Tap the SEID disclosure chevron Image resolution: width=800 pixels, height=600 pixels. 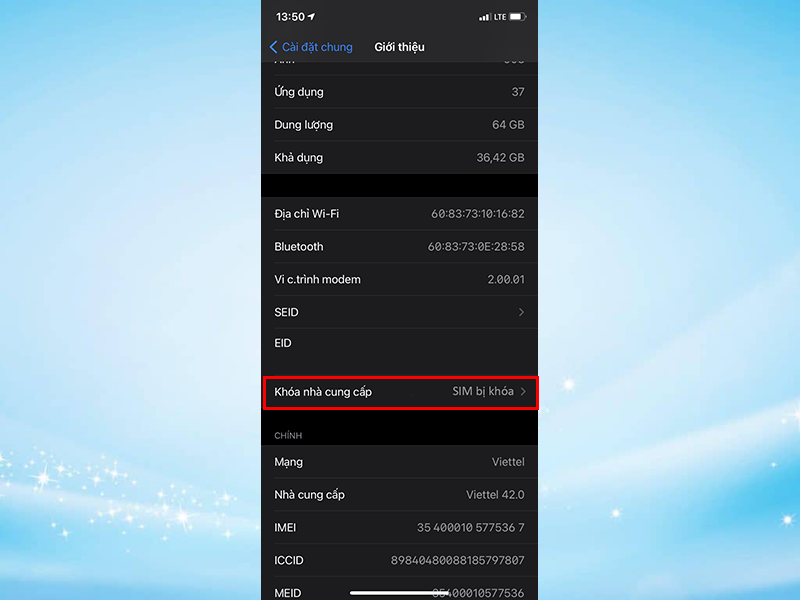coord(521,312)
